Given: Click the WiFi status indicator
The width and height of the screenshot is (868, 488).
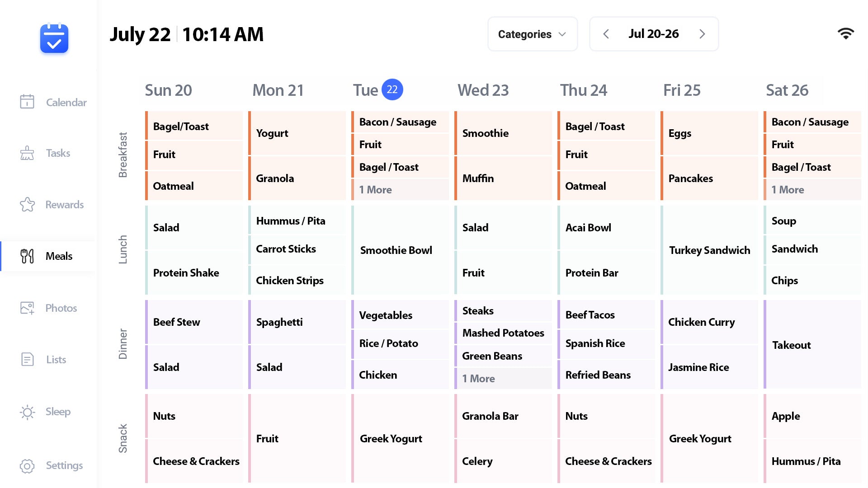Looking at the screenshot, I should tap(846, 33).
